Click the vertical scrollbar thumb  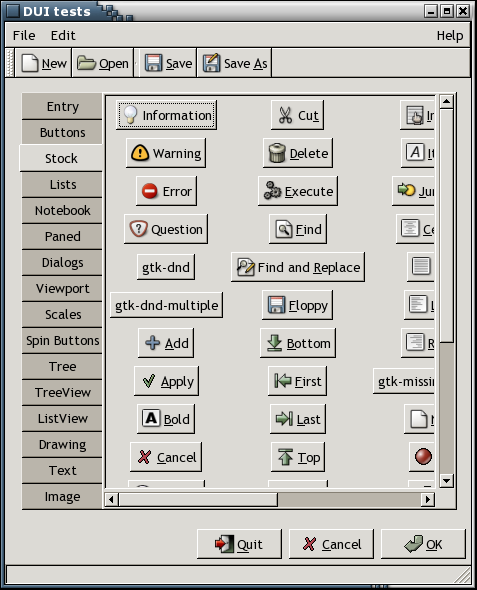coord(446,225)
